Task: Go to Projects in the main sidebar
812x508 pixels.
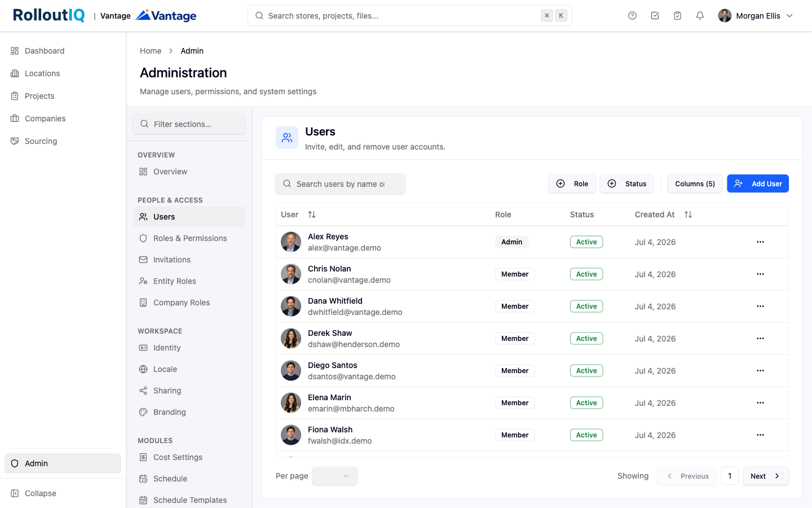Action: (63, 96)
